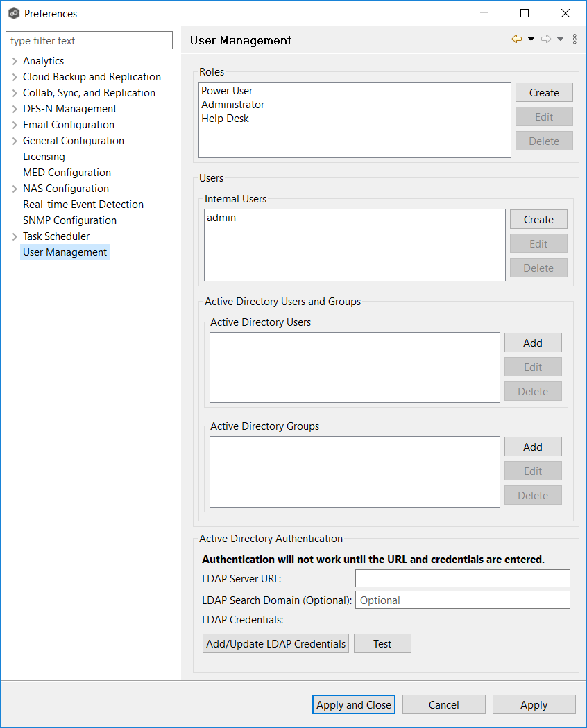Select User Management in the tree
The height and width of the screenshot is (728, 587).
point(65,252)
